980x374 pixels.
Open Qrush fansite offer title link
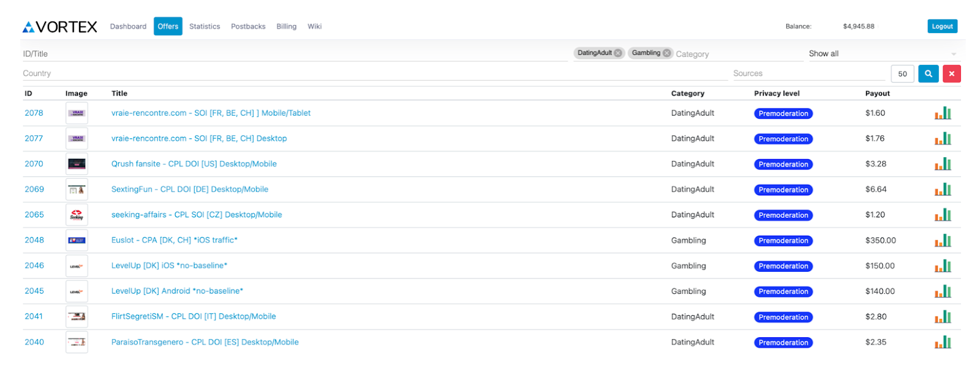[x=194, y=164]
